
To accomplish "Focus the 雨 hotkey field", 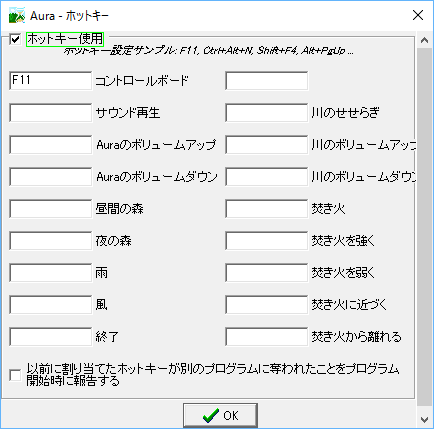I will [x=50, y=273].
